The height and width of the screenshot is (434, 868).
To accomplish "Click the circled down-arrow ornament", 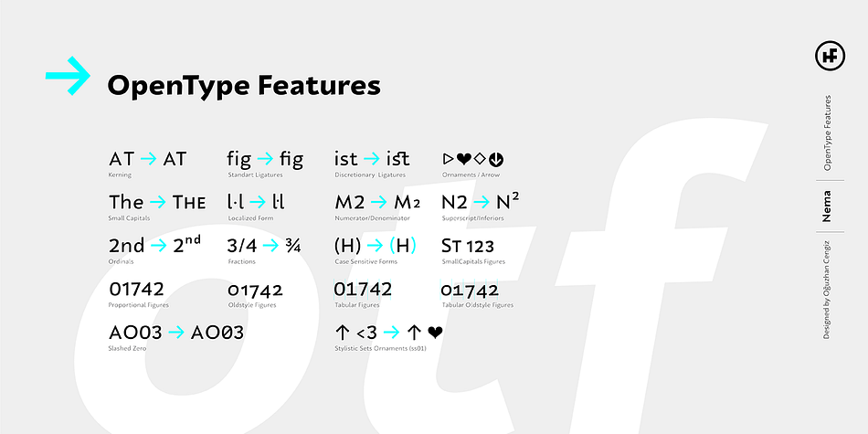I will pos(496,160).
